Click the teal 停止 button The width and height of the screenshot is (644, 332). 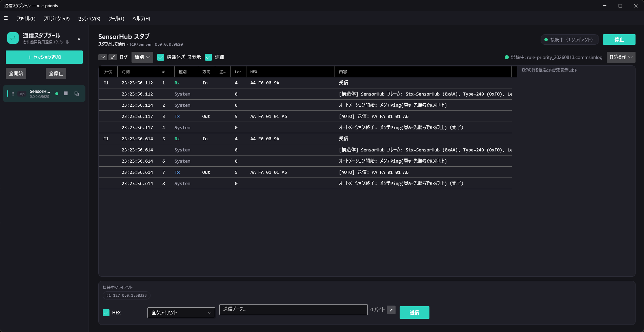[619, 40]
